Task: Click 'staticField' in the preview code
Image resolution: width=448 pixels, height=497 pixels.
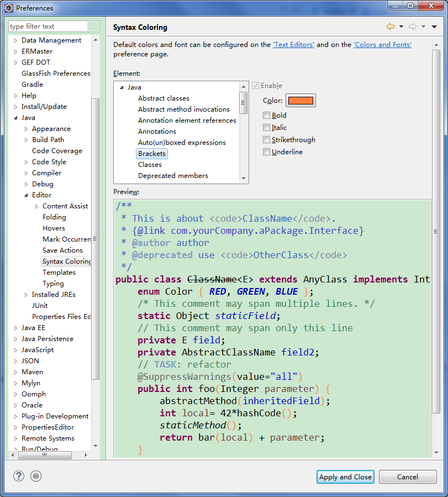Action: 245,316
